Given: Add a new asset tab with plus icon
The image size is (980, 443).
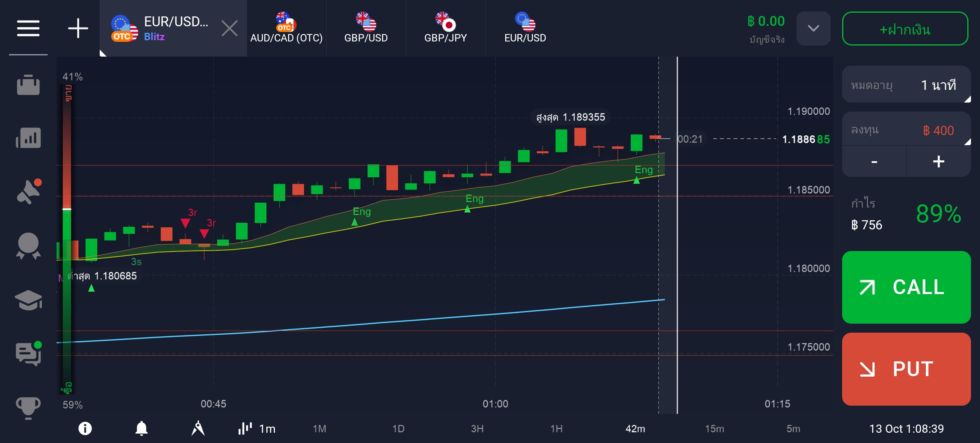Looking at the screenshot, I should click(78, 28).
